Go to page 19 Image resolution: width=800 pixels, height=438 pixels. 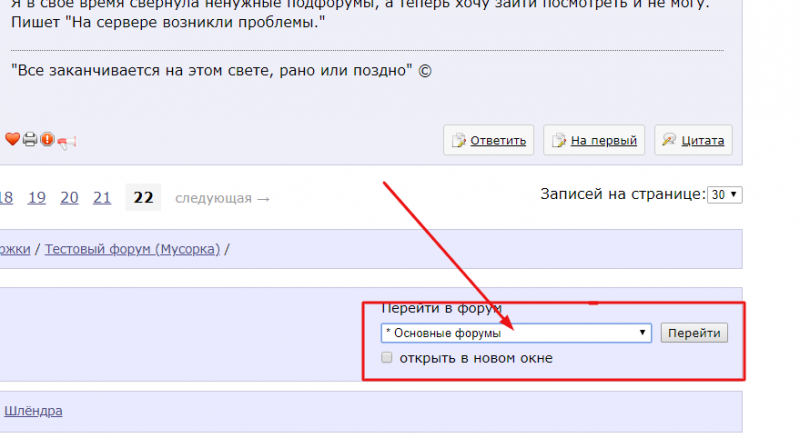pos(37,198)
